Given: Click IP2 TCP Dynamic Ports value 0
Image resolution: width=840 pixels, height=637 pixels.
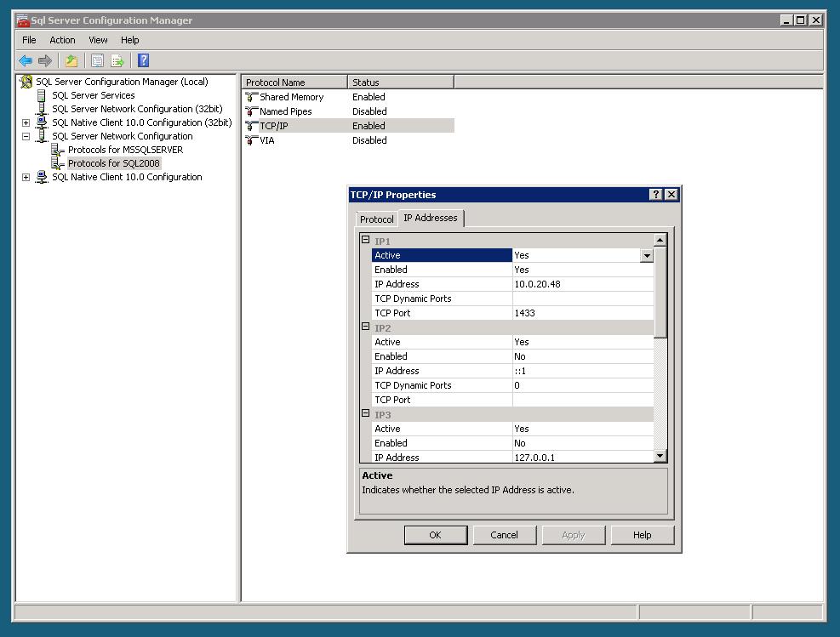Looking at the screenshot, I should pos(583,385).
